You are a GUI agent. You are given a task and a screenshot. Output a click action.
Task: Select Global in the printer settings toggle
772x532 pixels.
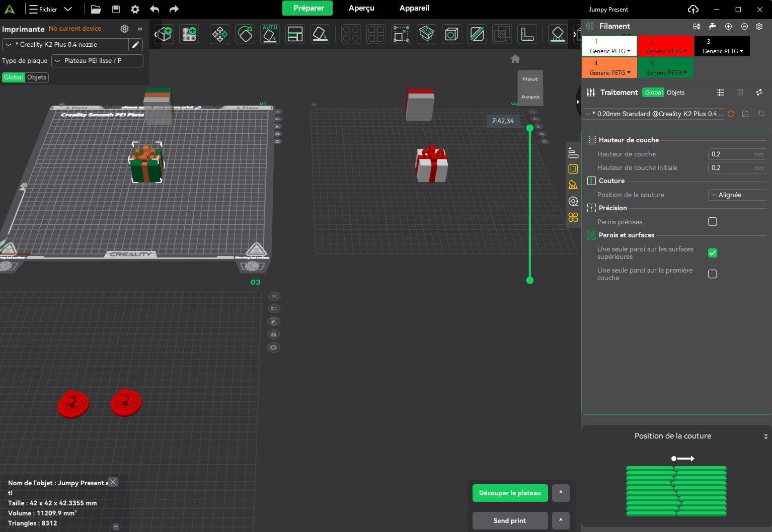pos(14,77)
